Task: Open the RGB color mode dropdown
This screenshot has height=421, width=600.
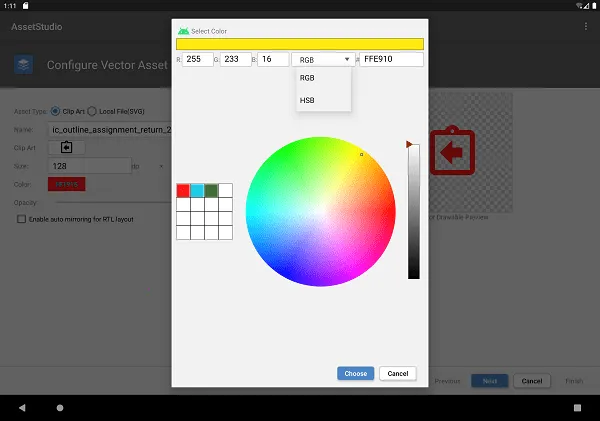Action: click(323, 60)
